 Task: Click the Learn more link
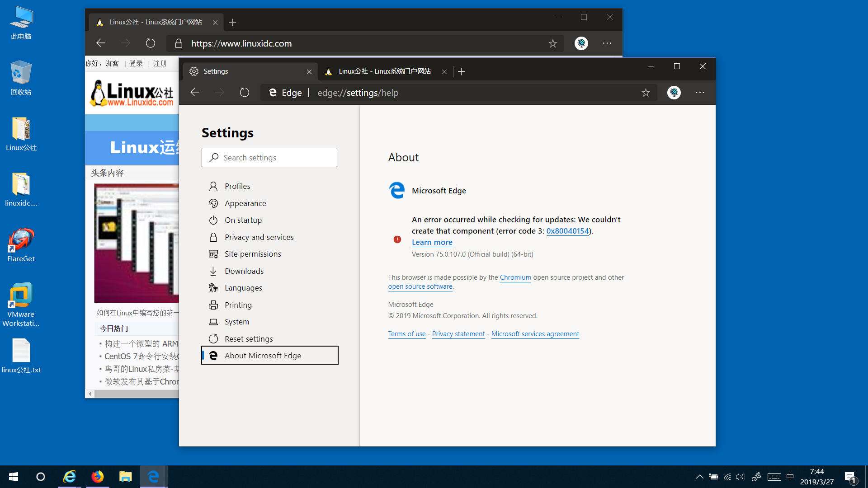[x=432, y=242]
